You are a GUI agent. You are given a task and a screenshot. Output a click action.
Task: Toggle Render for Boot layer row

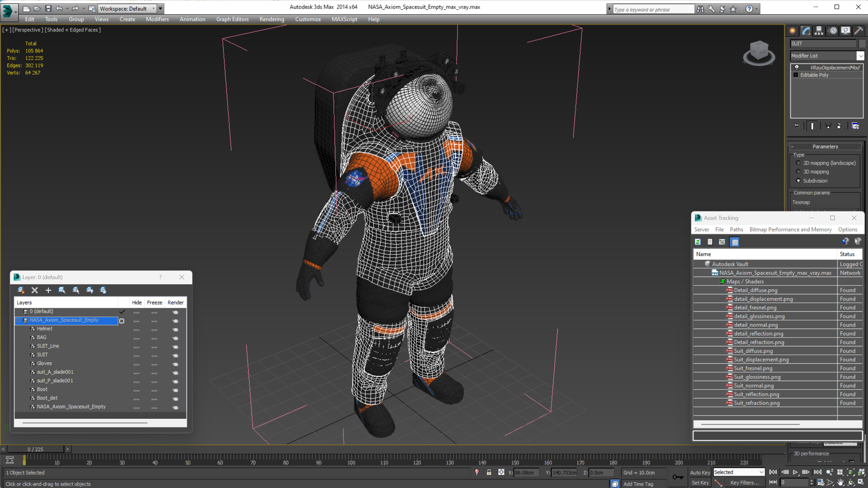tap(175, 390)
